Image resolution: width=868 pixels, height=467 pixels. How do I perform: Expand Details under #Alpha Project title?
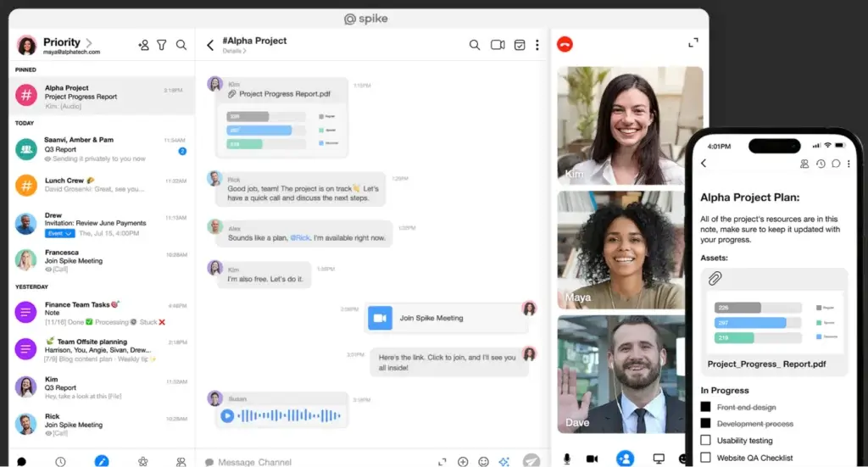pyautogui.click(x=234, y=51)
